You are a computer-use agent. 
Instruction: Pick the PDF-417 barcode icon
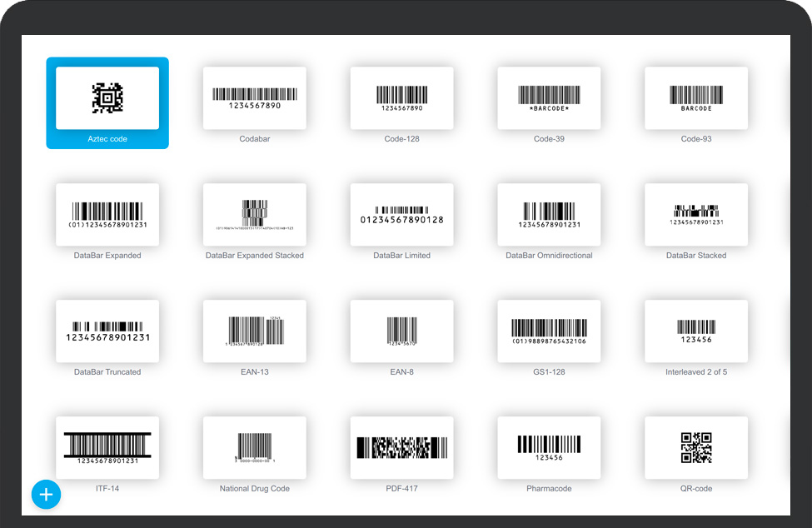(401, 447)
